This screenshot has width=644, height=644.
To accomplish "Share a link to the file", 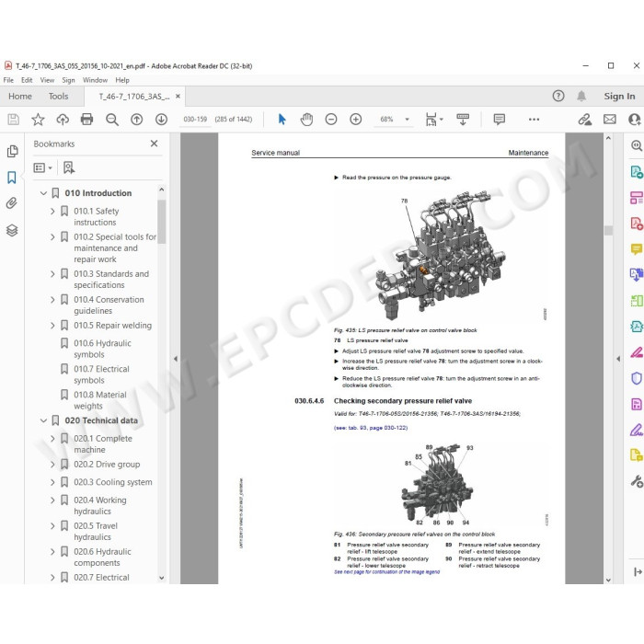I will point(585,120).
